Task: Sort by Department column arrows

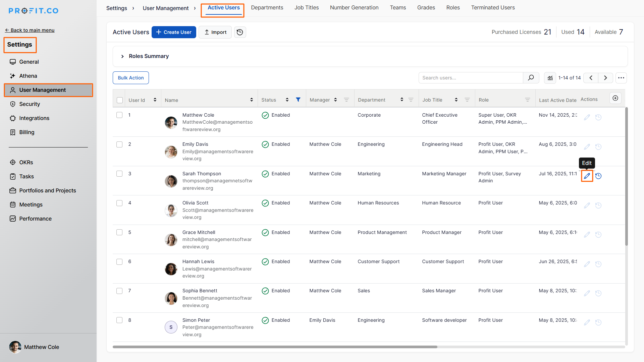Action: pyautogui.click(x=402, y=100)
